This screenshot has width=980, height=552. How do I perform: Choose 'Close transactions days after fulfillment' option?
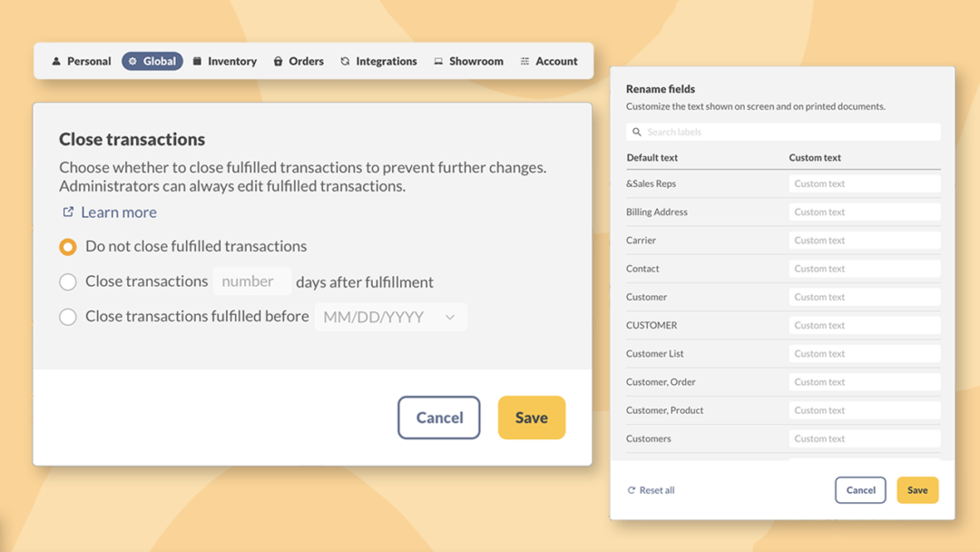click(x=67, y=281)
